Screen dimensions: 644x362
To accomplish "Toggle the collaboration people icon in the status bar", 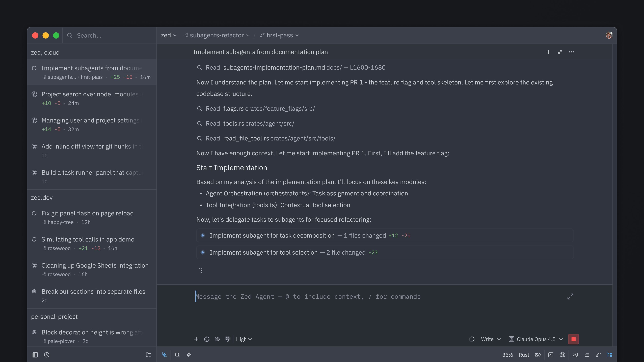I will click(576, 355).
